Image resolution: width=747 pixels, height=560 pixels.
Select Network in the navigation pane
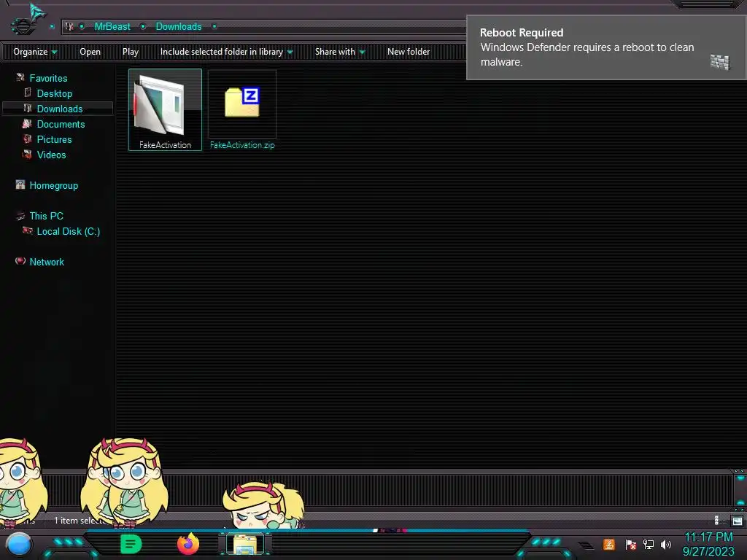coord(47,262)
